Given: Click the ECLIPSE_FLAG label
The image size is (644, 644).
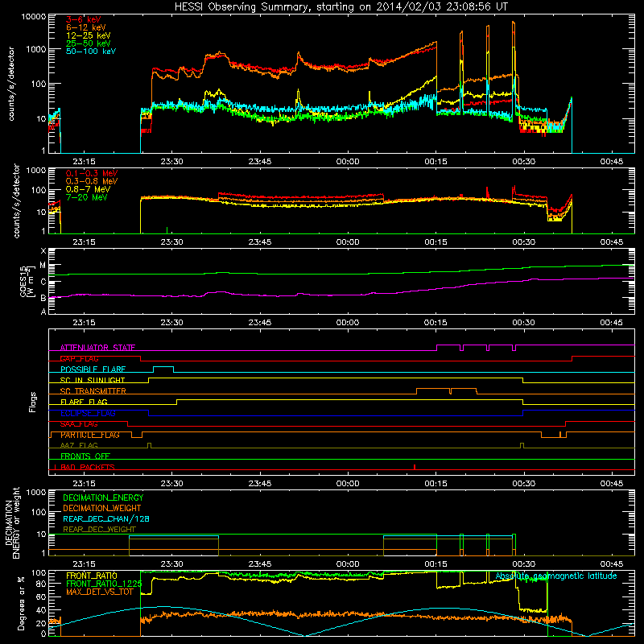Looking at the screenshot, I should [88, 413].
